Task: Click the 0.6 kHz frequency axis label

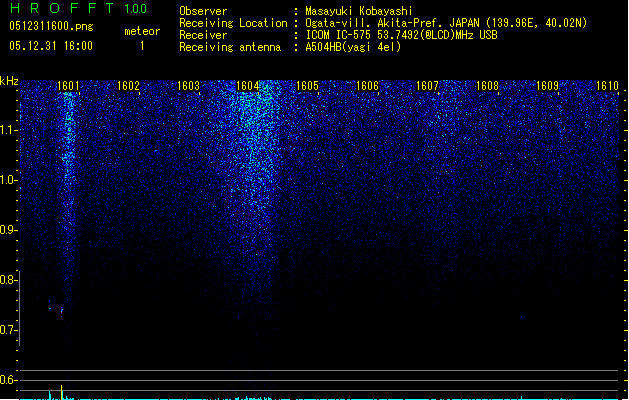Action: coord(8,380)
